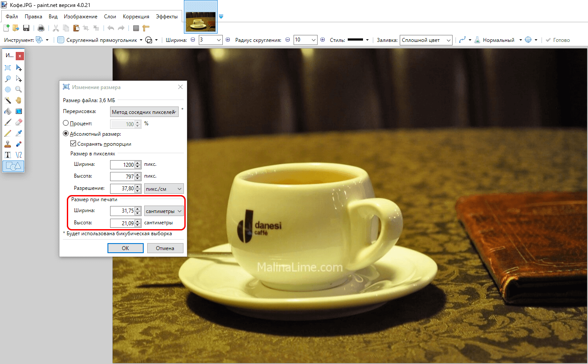Screen dimensions: 588x364
Task: Click the Zoom magnifier tool
Action: point(19,89)
